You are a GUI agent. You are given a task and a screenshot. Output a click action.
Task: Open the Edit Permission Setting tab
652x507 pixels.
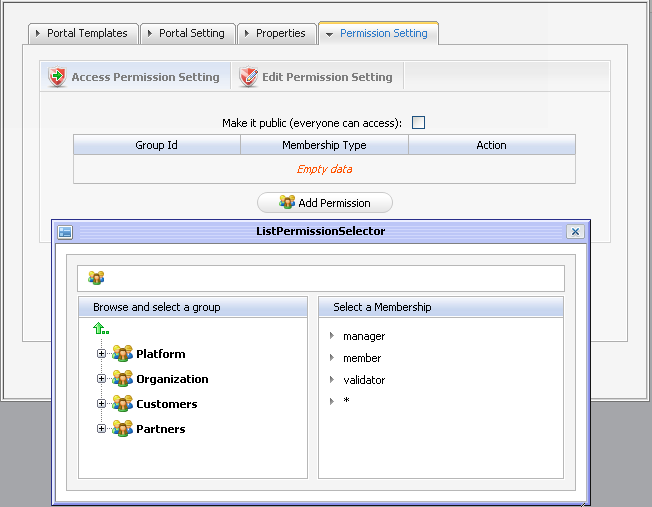pos(326,77)
